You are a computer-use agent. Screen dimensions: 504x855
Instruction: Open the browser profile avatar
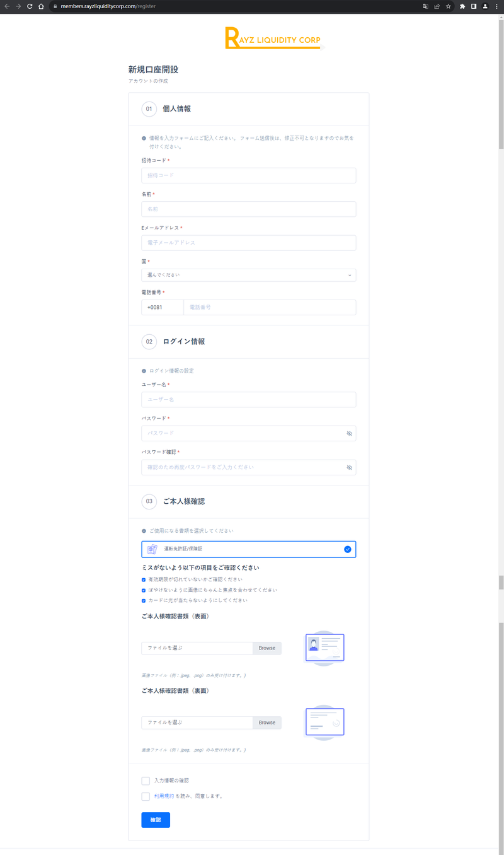485,6
